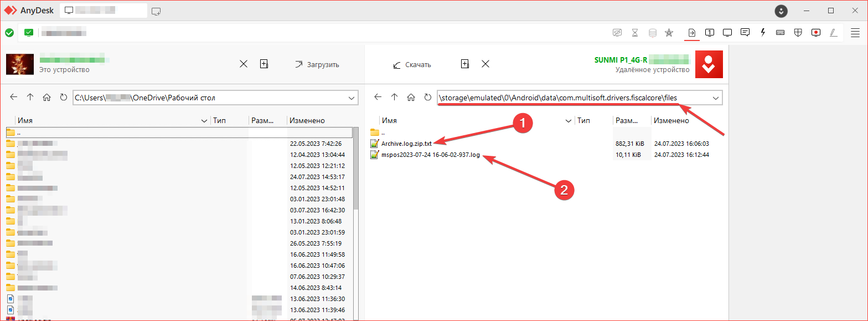Click the Загрузить upload button
Viewport: 868px width, 321px height.
click(x=317, y=64)
